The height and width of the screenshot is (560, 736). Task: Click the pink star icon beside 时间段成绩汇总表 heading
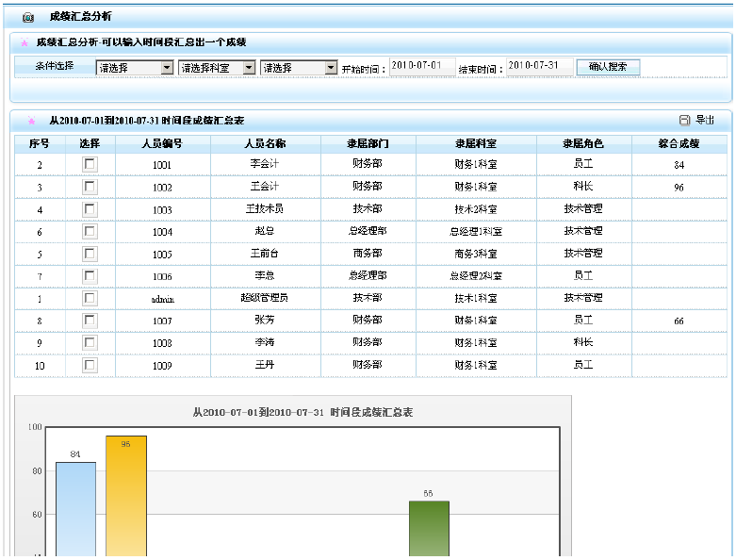31,121
